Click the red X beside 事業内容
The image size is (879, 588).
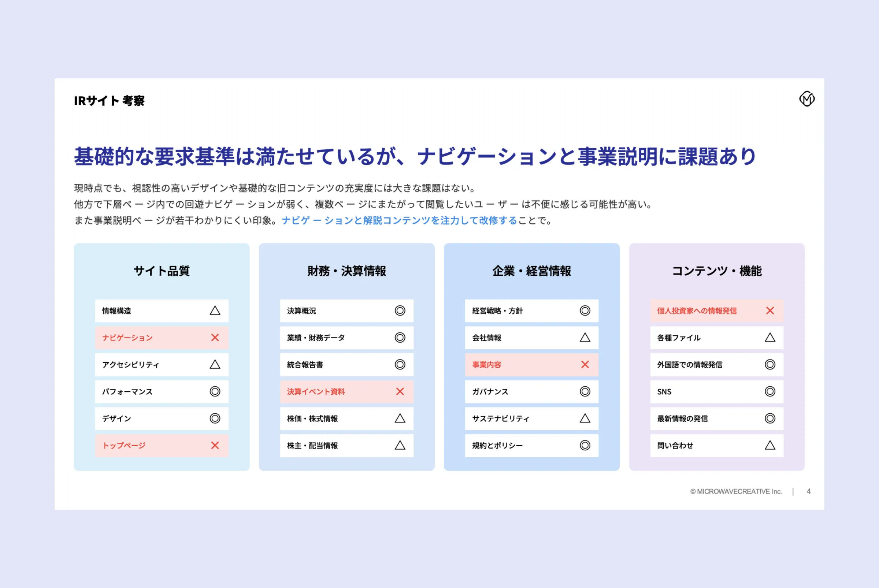click(585, 365)
